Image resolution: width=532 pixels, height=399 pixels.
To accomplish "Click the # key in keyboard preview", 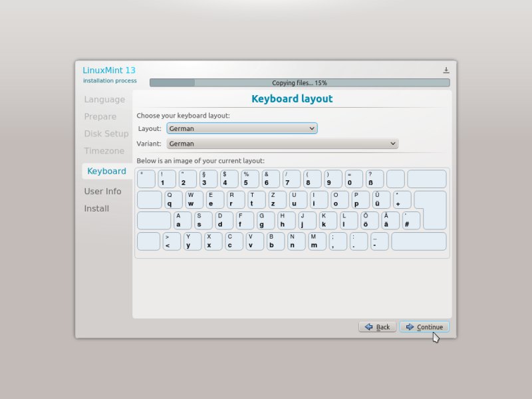I will (x=411, y=221).
